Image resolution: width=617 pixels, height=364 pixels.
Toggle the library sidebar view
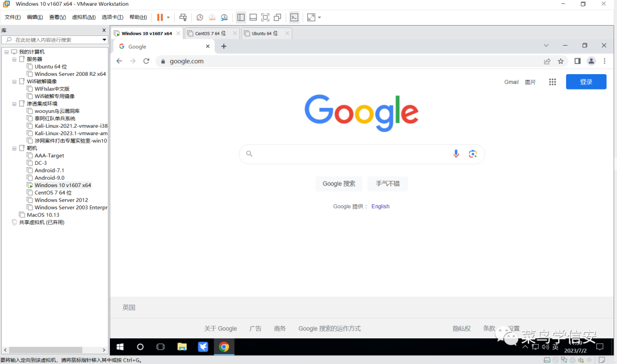pos(241,17)
